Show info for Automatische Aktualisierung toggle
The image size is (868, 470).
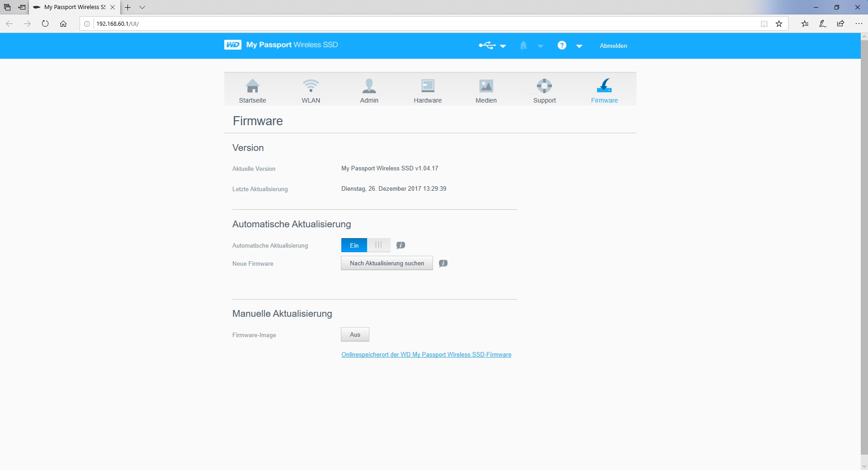coord(401,245)
